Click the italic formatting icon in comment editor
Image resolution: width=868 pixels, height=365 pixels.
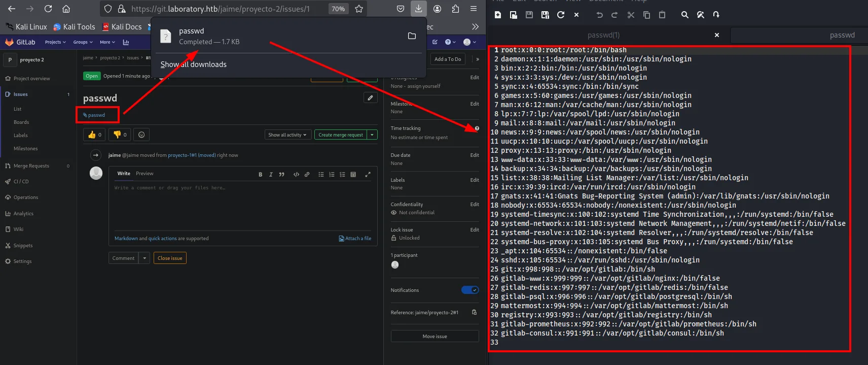(271, 175)
